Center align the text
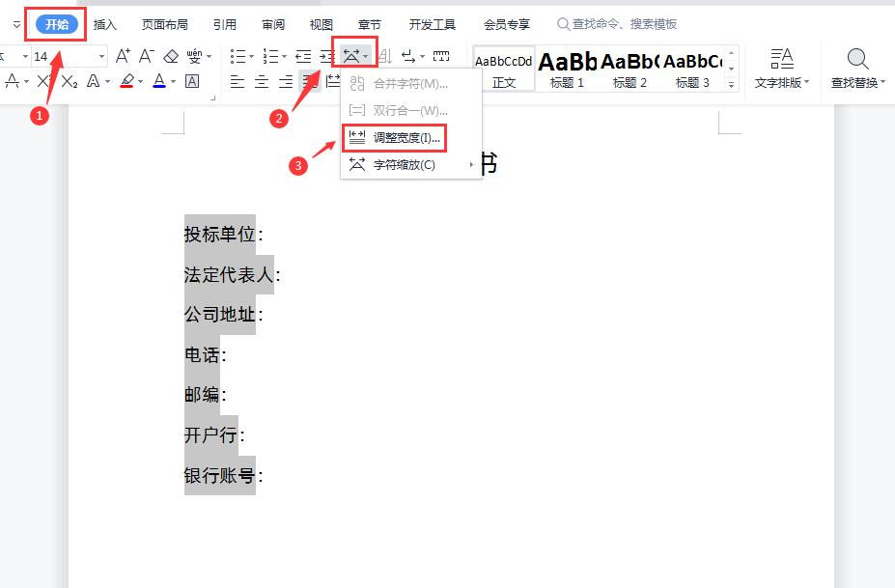 click(262, 82)
